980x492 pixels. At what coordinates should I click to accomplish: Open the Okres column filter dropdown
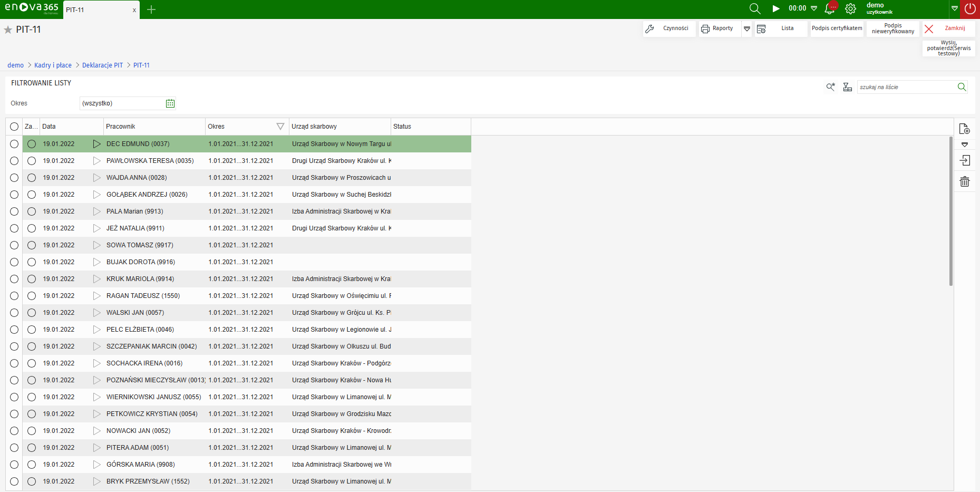pyautogui.click(x=280, y=127)
